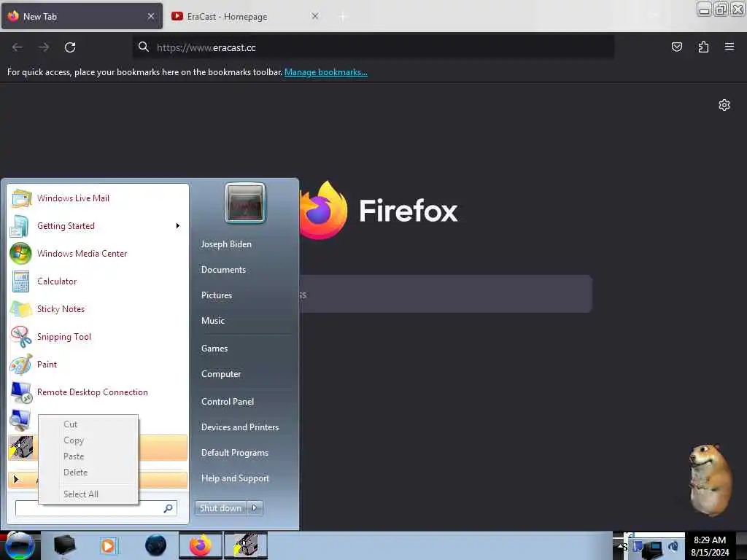Open the Extensions puzzle icon

[703, 47]
